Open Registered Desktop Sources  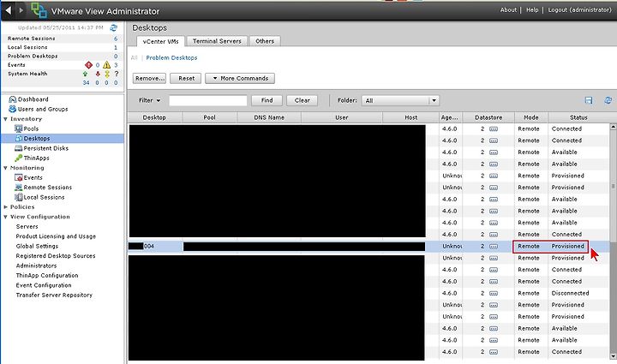point(56,256)
